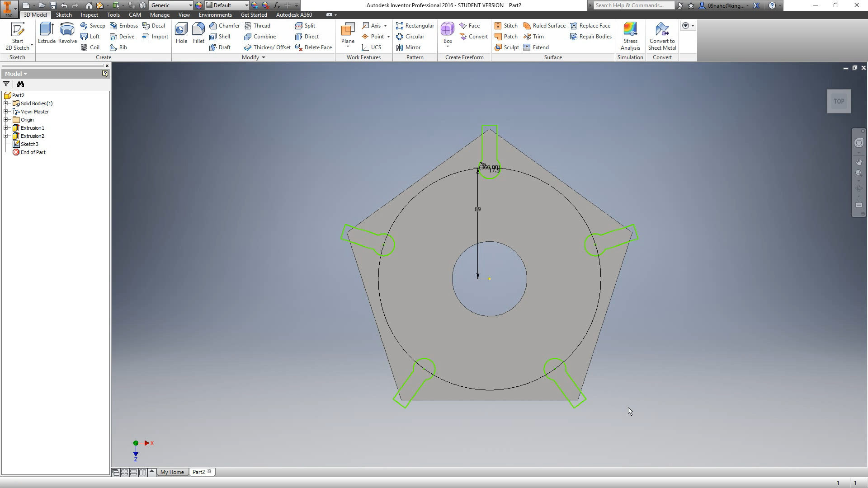Convert to Sheet Metal
Viewport: 868px width, 488px height.
(662, 36)
